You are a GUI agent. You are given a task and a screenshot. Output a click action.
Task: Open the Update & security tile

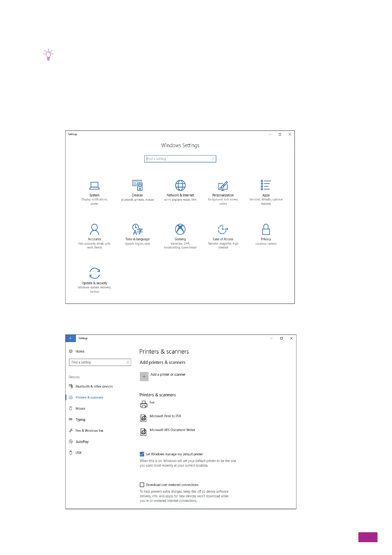click(95, 280)
